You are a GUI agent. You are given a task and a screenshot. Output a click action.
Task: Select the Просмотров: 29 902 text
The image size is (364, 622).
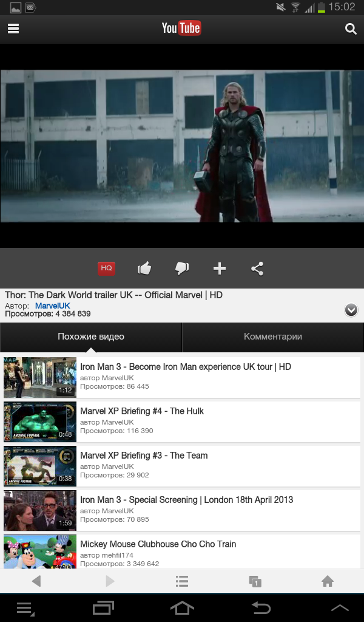115,475
